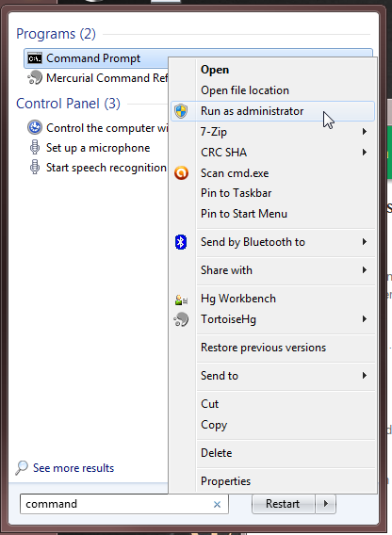Click the Mercurial Command Reference icon
This screenshot has width=392, height=535.
point(35,78)
